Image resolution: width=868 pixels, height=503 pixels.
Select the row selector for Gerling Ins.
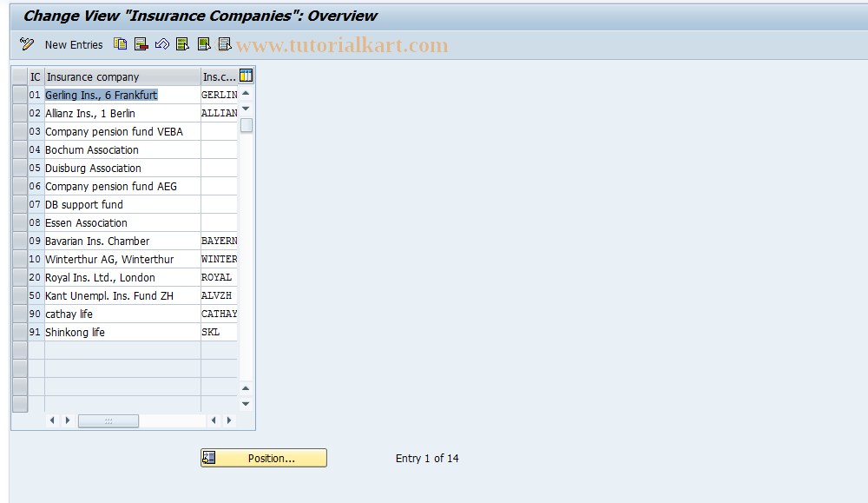click(20, 95)
